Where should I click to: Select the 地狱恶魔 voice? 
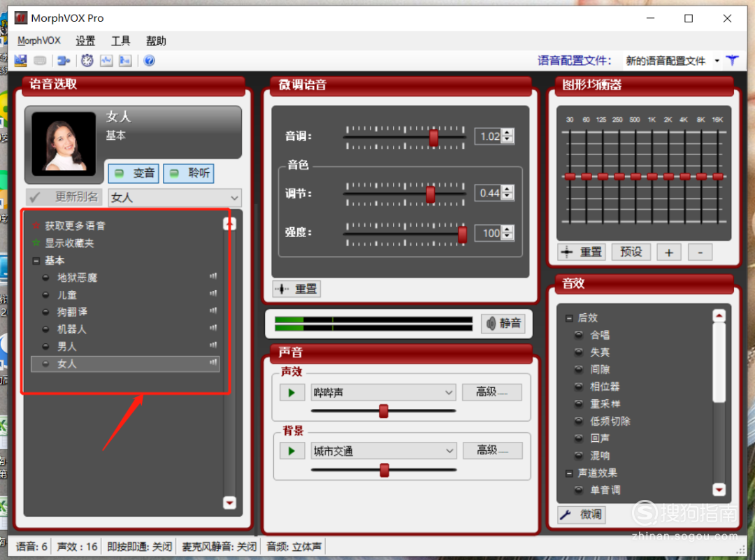(77, 278)
